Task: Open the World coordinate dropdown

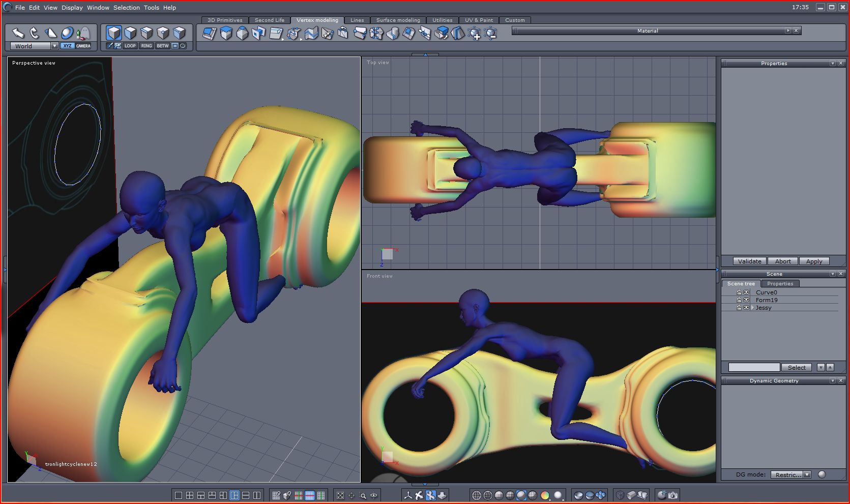Action: click(54, 46)
